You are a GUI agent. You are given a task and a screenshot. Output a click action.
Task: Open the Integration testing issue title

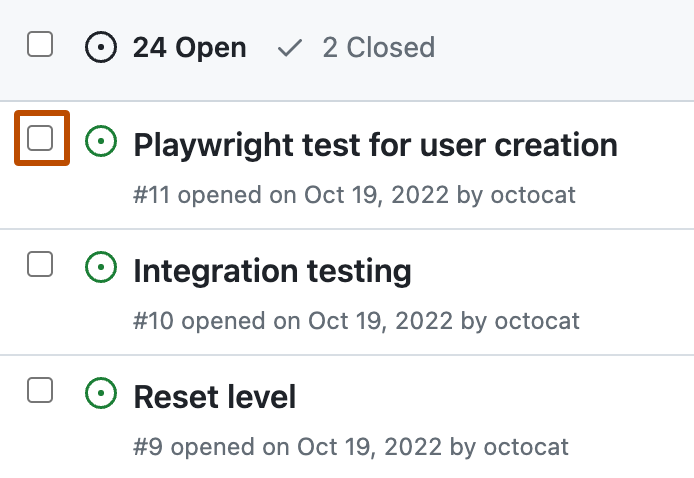[272, 271]
